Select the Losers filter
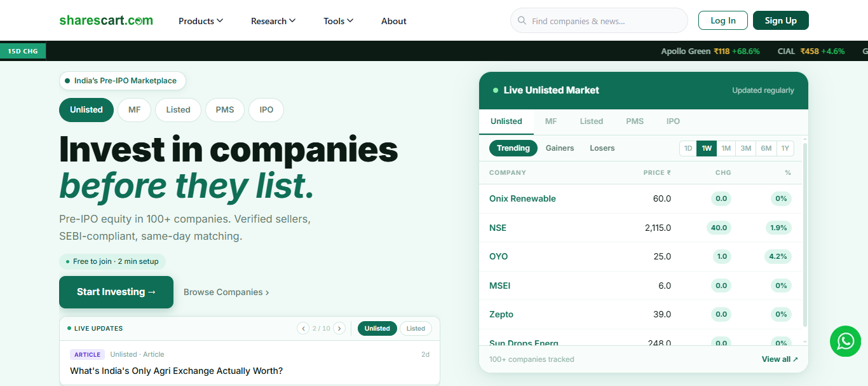Viewport: 868px width, 386px height. pyautogui.click(x=602, y=148)
